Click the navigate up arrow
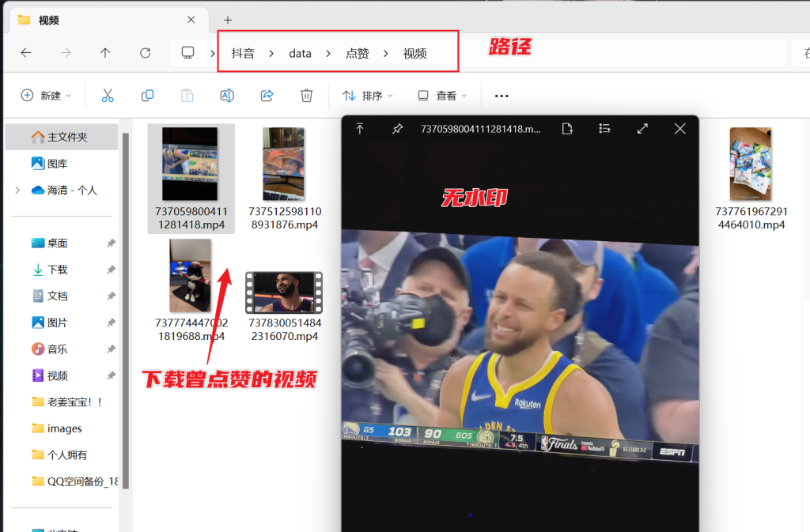810x532 pixels. (x=105, y=53)
